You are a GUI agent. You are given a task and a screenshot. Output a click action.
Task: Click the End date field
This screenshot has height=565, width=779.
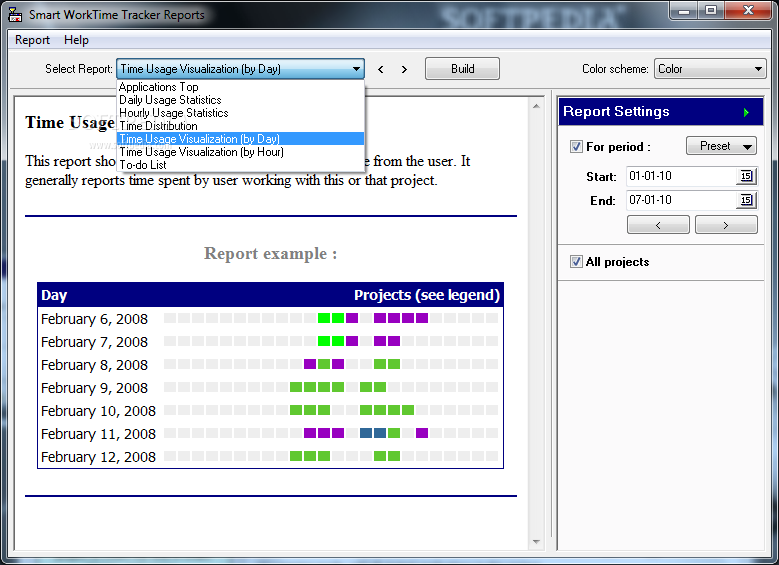click(x=681, y=200)
